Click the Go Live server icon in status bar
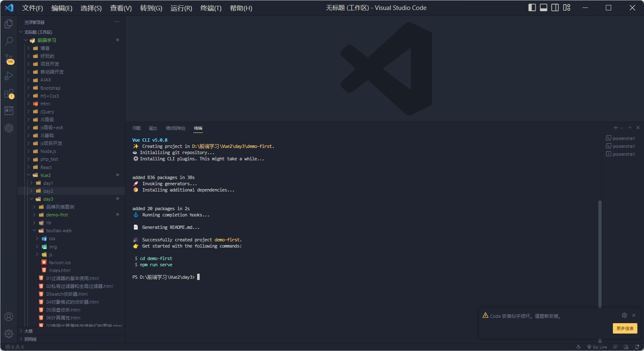644x351 pixels. (597, 347)
